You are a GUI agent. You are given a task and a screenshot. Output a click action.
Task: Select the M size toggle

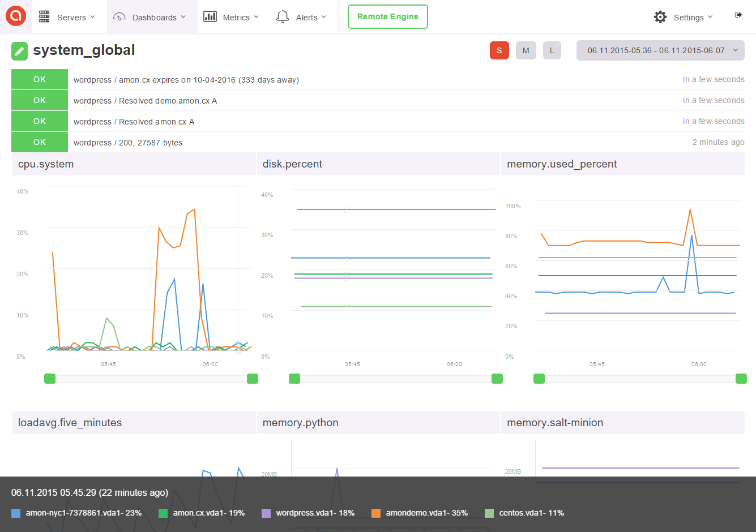pos(526,50)
